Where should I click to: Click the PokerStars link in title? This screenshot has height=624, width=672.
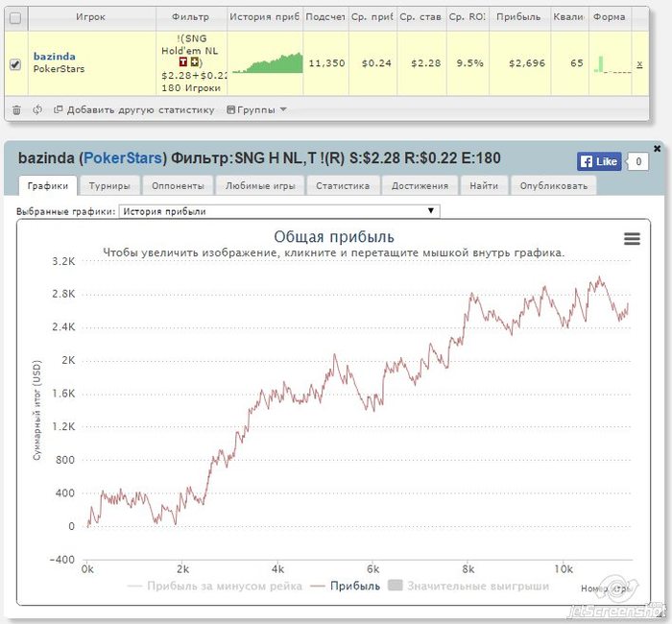(x=123, y=158)
